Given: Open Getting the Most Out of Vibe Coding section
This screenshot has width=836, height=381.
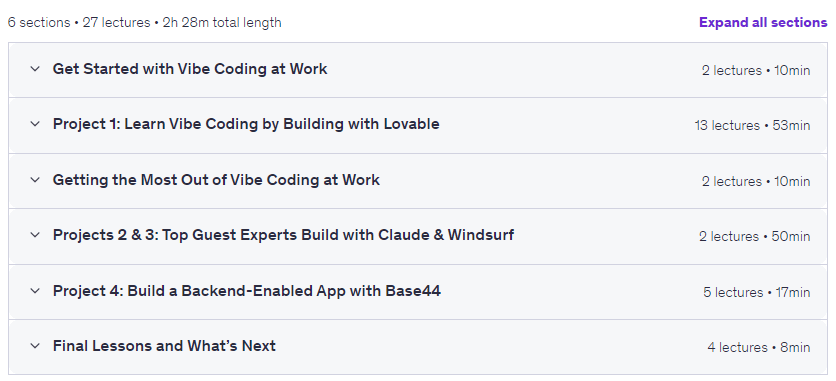Looking at the screenshot, I should pos(216,180).
